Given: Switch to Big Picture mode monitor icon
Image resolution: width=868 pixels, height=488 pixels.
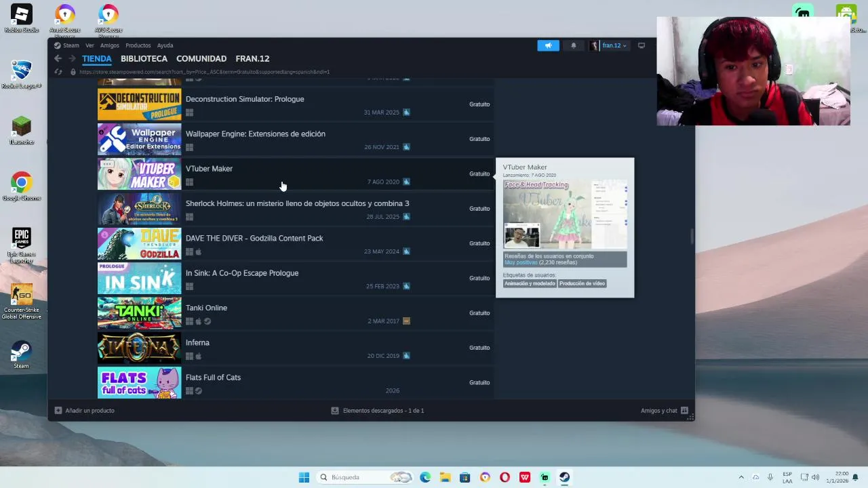Looking at the screenshot, I should pyautogui.click(x=642, y=45).
